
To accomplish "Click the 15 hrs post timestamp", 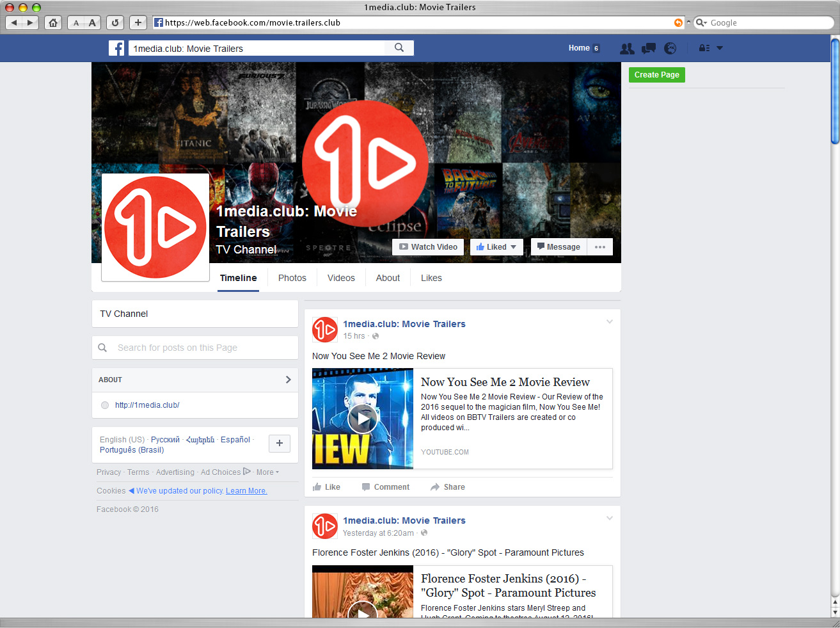I will point(354,336).
